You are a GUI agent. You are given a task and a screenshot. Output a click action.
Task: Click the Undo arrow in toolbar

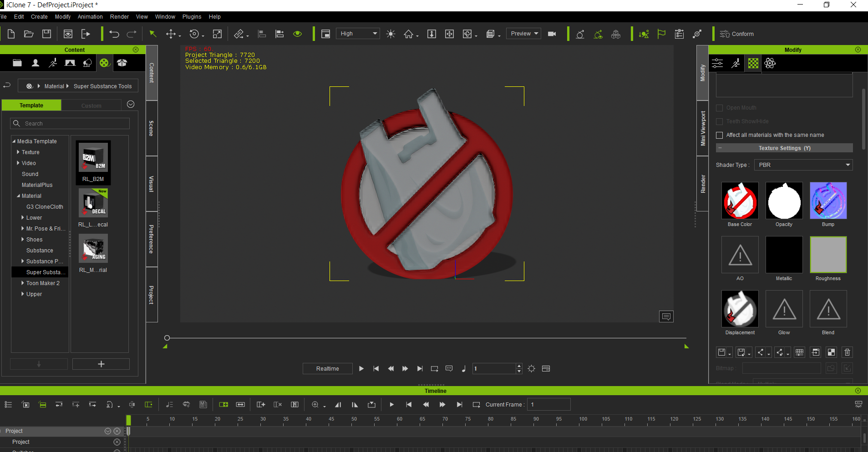114,34
